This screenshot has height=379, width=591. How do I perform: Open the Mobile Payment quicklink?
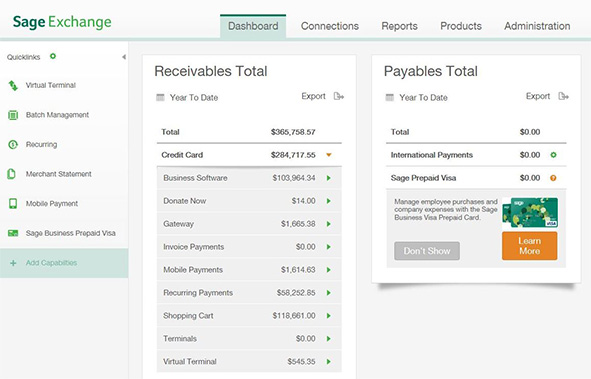click(x=52, y=204)
